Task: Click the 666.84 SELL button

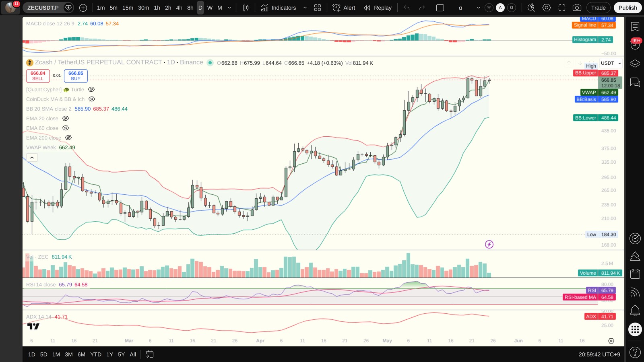Action: pyautogui.click(x=38, y=76)
